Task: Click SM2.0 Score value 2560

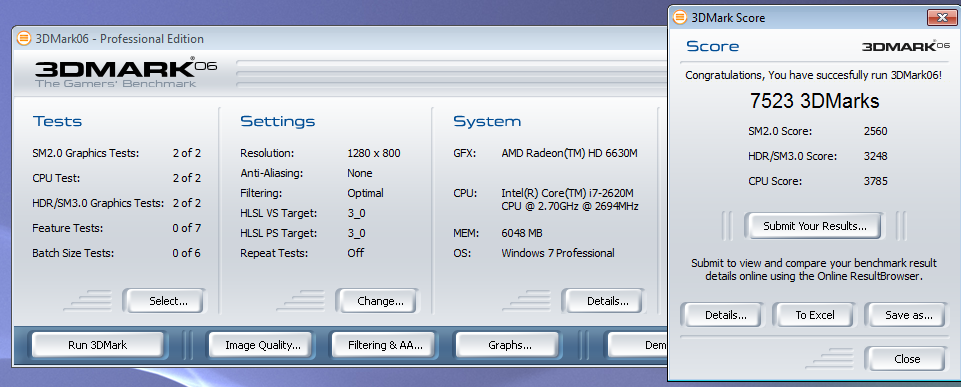Action: [x=876, y=131]
